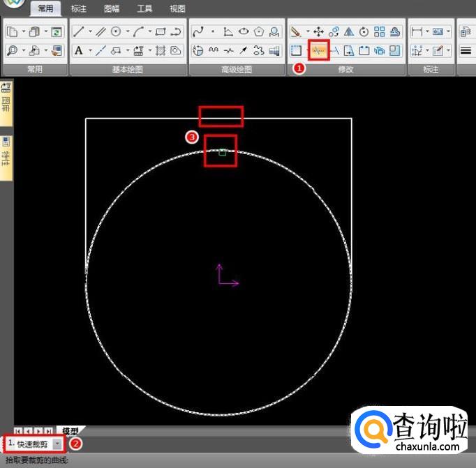This screenshot has width=476, height=468.
Task: Select the Polygon tool icon
Action: tap(260, 31)
